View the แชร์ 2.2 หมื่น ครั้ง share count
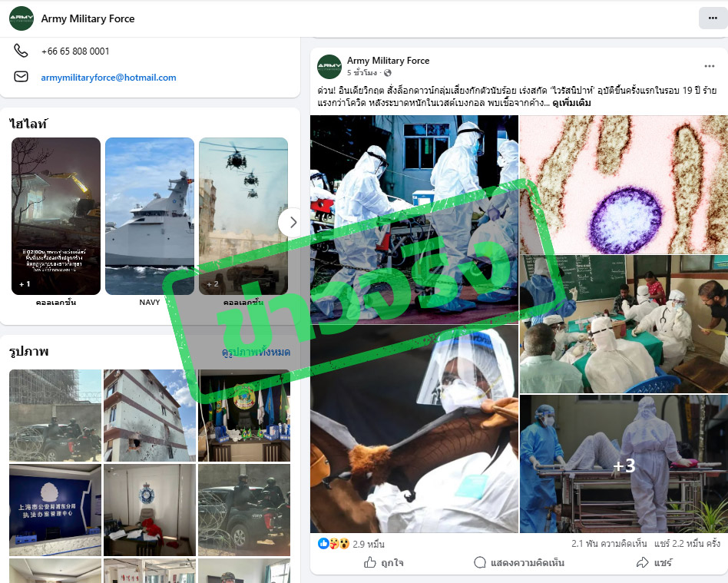 [x=687, y=544]
